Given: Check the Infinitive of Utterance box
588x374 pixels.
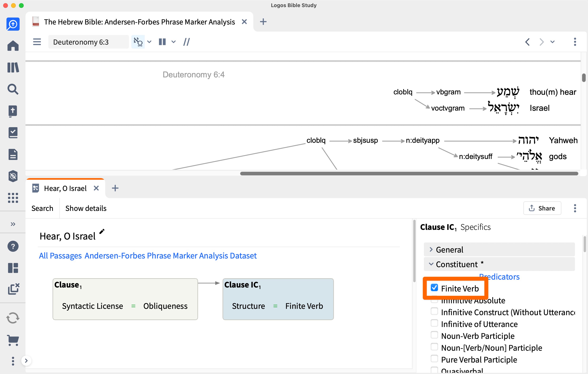Looking at the screenshot, I should click(x=434, y=323).
